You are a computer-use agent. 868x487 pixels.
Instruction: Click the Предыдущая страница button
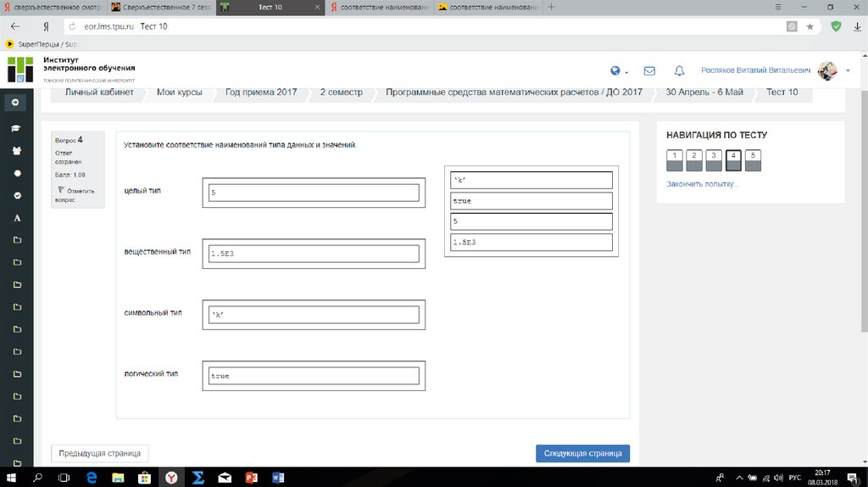click(x=100, y=453)
